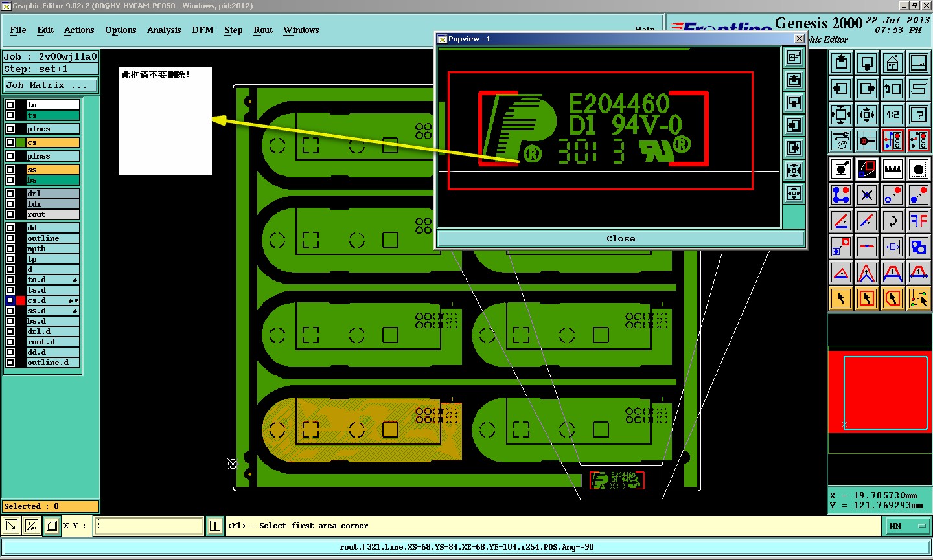Select the polygon area select tool
This screenshot has width=933, height=560.
pyautogui.click(x=893, y=298)
